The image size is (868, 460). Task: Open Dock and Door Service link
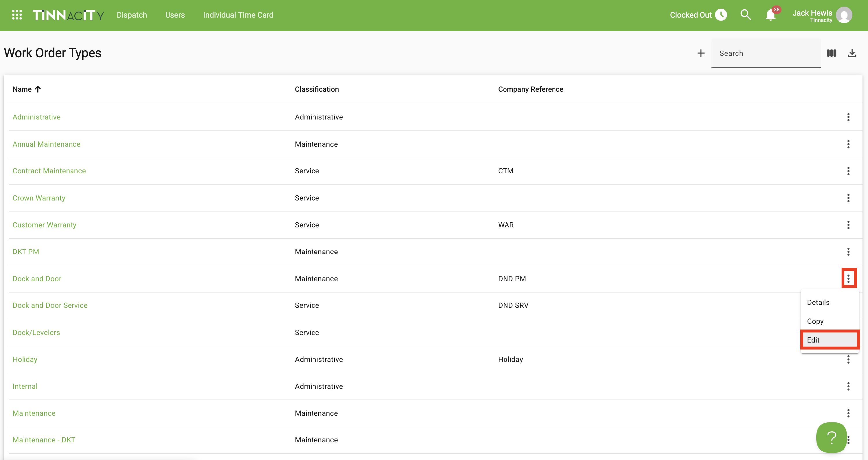pyautogui.click(x=50, y=305)
